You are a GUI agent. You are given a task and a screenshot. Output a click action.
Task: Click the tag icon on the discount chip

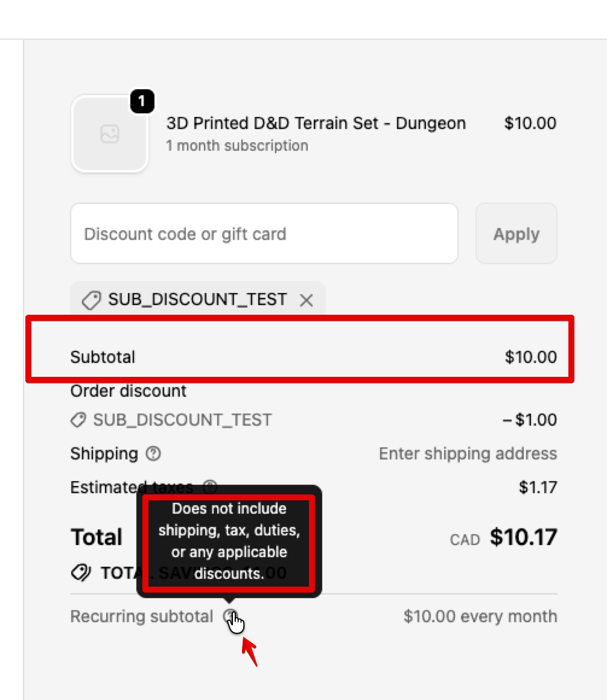coord(91,300)
